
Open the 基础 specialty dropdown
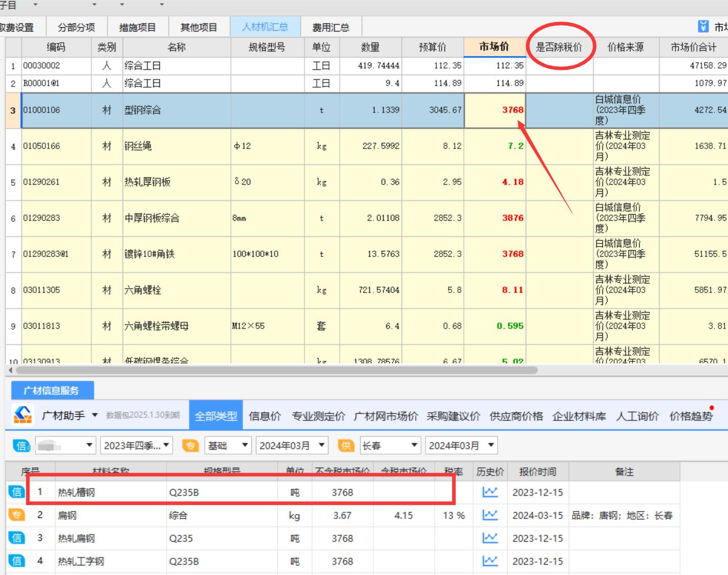tap(228, 446)
